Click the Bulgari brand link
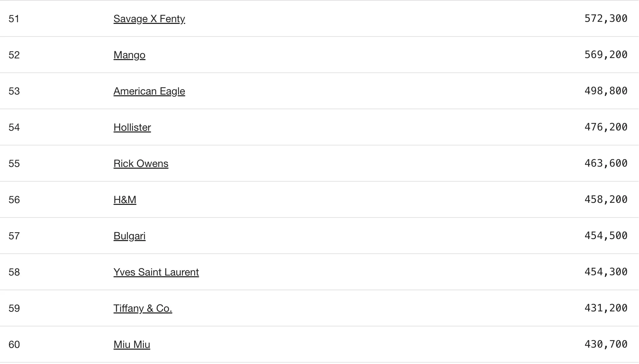 130,236
